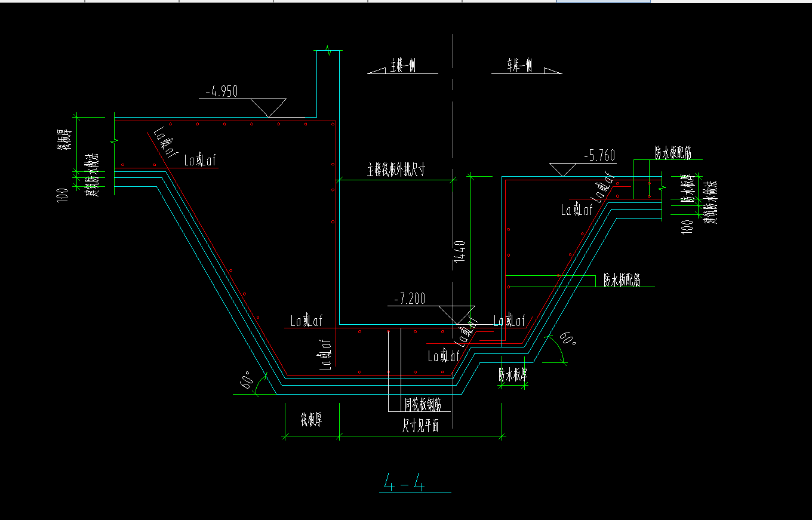Select the -4.950 elevation text
The image size is (812, 520).
tap(222, 92)
